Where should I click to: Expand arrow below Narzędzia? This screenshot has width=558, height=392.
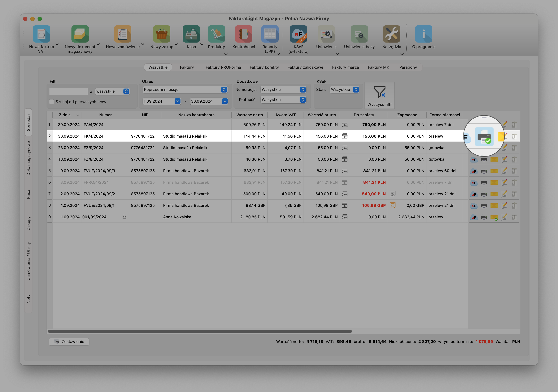[x=402, y=54]
